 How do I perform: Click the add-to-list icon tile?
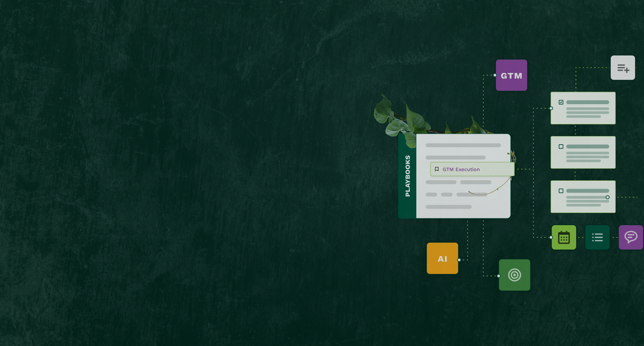[623, 68]
